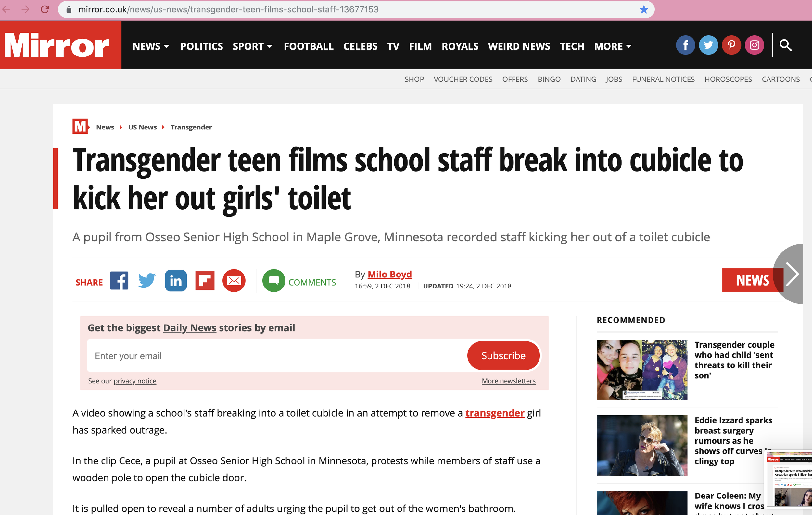
Task: Open the WEIRD NEWS section
Action: (x=519, y=46)
